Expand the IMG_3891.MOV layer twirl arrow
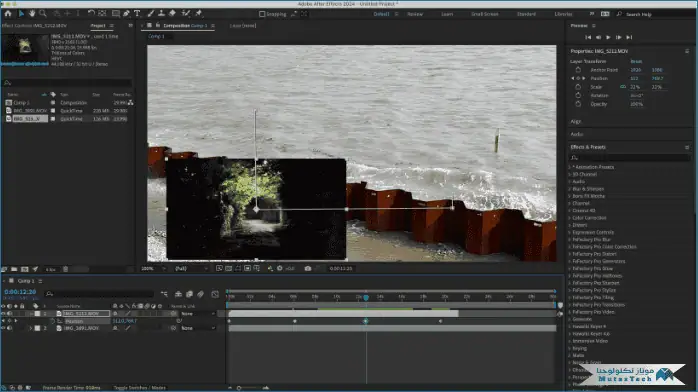Image resolution: width=698 pixels, height=392 pixels. (x=31, y=328)
